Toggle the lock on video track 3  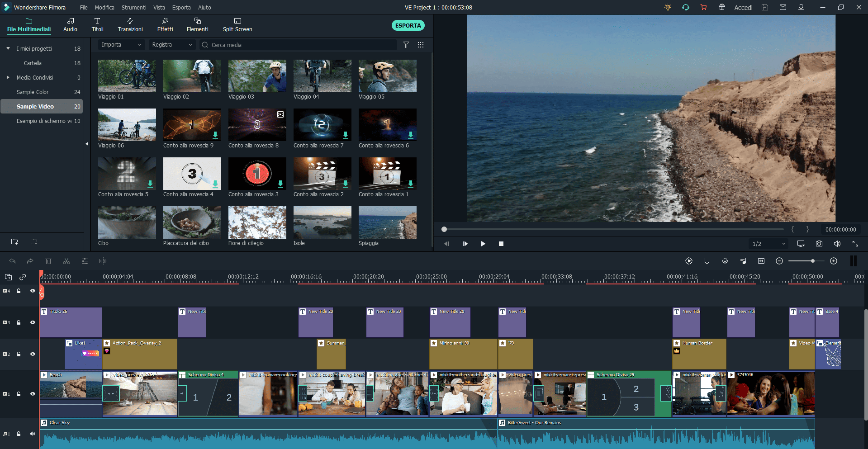(19, 322)
